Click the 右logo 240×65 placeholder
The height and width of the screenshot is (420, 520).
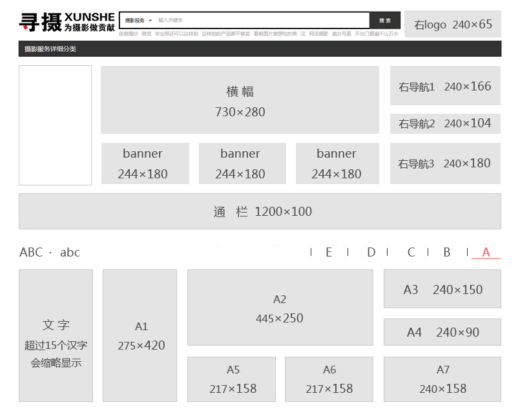[x=452, y=25]
